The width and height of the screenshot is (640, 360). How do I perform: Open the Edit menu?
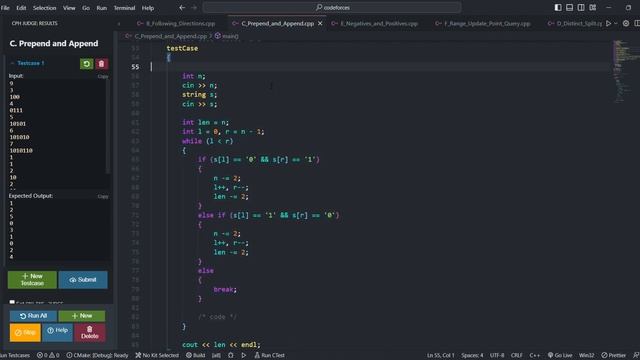(x=21, y=8)
